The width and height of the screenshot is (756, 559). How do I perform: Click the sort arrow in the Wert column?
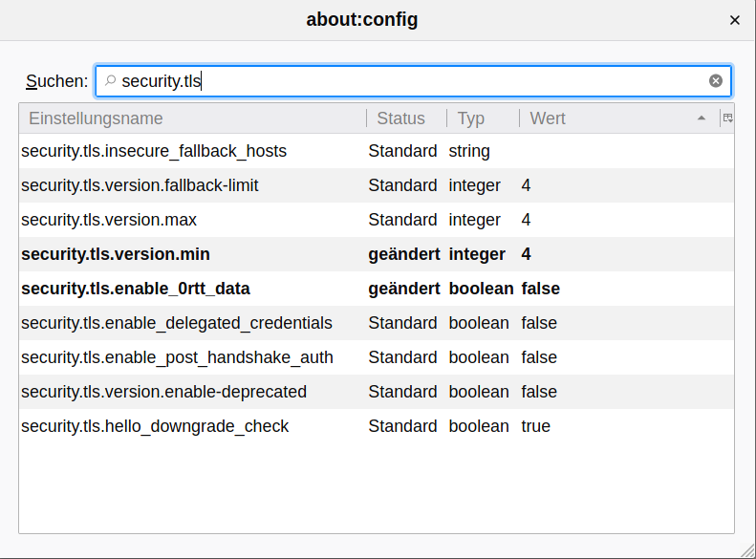tap(701, 118)
